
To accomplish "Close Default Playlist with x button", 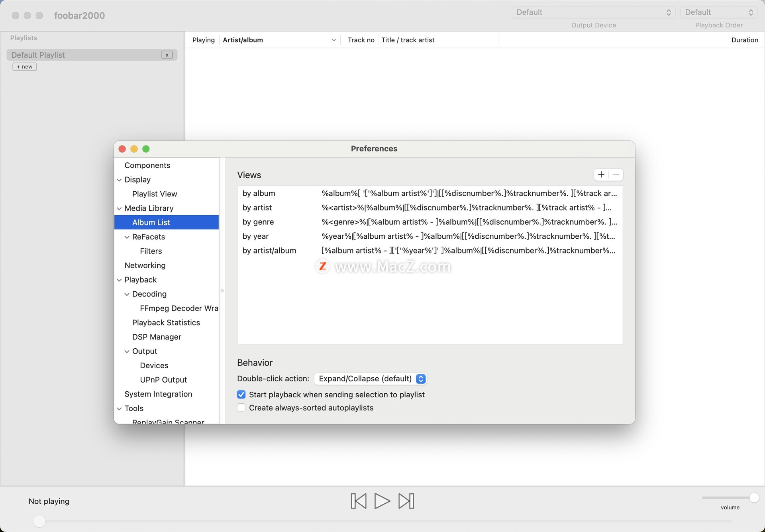I will coord(167,55).
